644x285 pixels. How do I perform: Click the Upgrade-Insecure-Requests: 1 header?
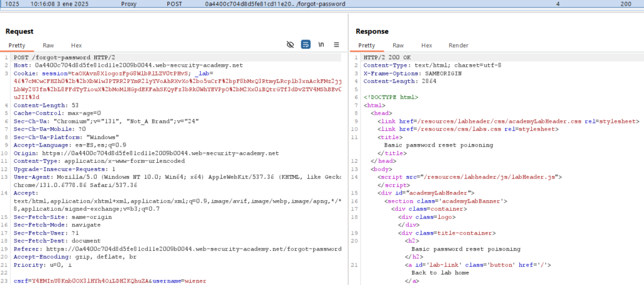tap(65, 169)
